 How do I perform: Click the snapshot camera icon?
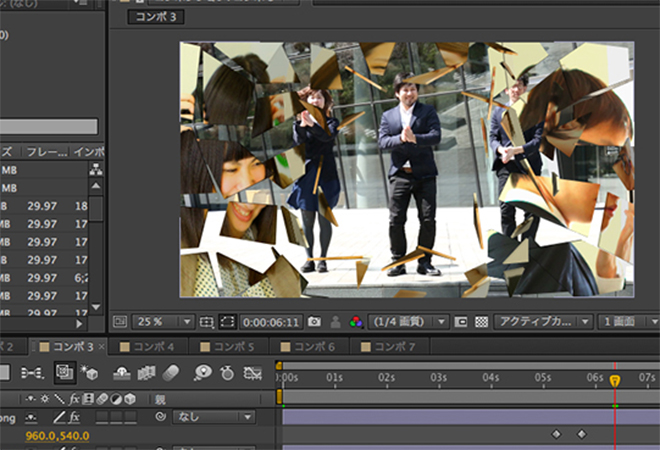click(314, 322)
